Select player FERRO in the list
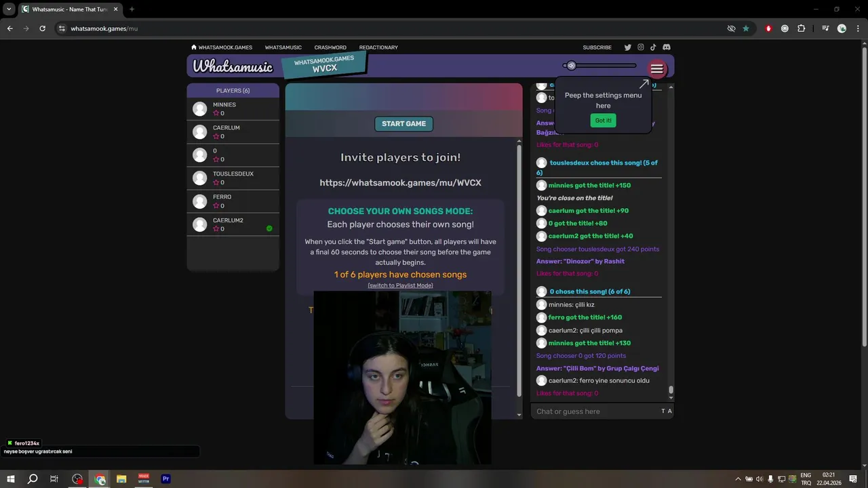This screenshot has width=868, height=488. coord(233,201)
